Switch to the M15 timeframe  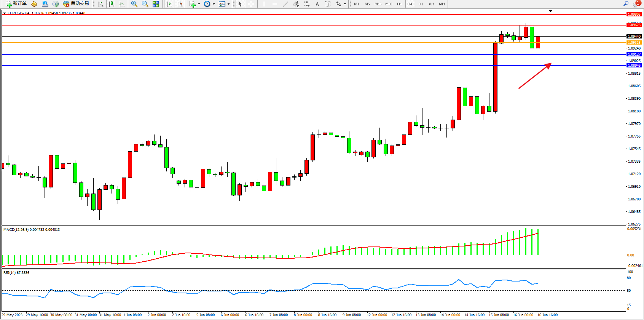(378, 4)
